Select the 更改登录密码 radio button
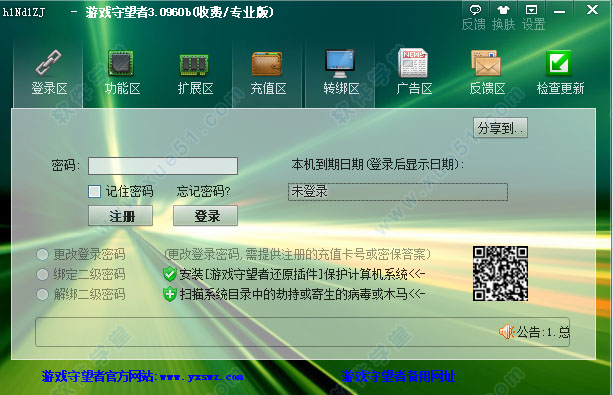Image resolution: width=613 pixels, height=395 pixels. point(42,255)
